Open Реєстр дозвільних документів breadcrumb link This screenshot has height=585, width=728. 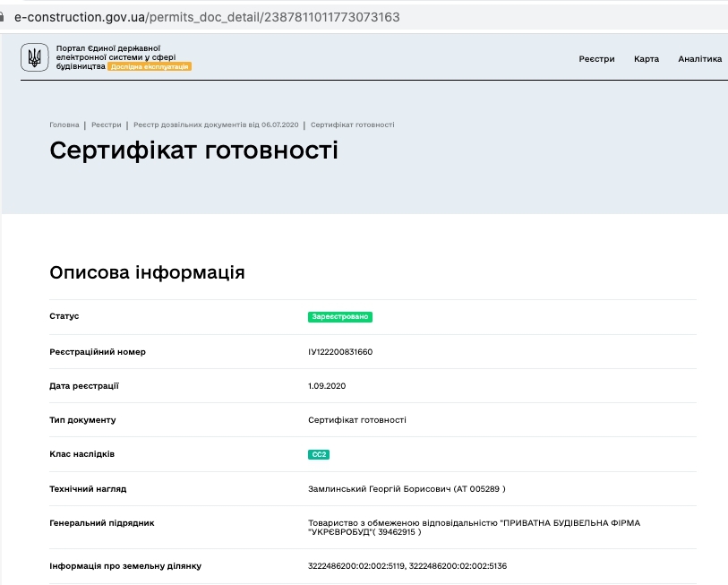216,125
